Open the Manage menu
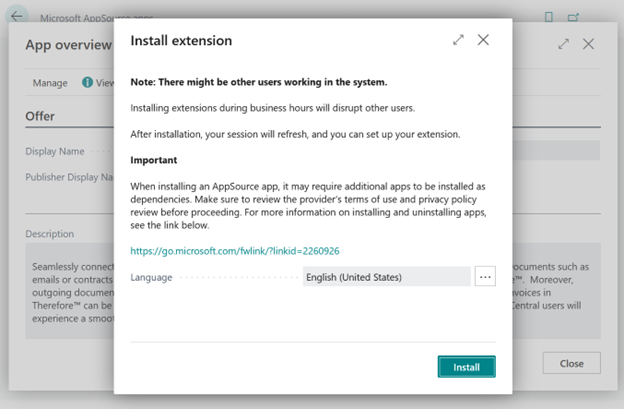The image size is (624, 409). point(50,83)
